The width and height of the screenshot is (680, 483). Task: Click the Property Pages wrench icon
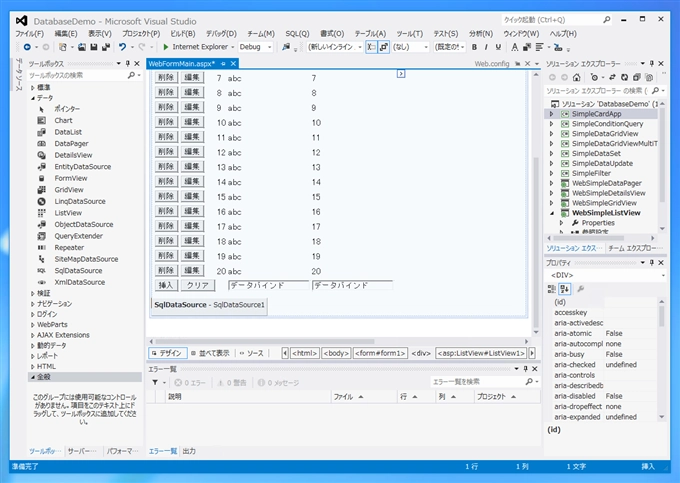pos(581,289)
